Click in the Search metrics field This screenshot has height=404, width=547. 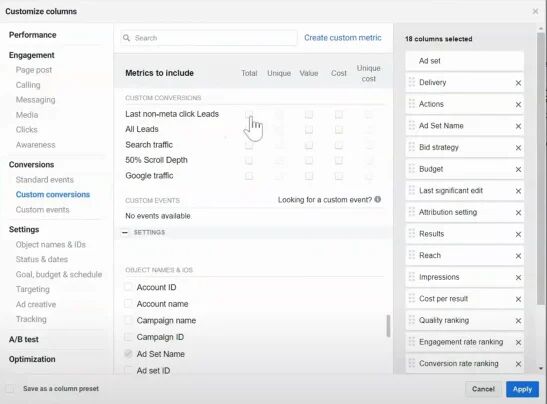(x=209, y=38)
